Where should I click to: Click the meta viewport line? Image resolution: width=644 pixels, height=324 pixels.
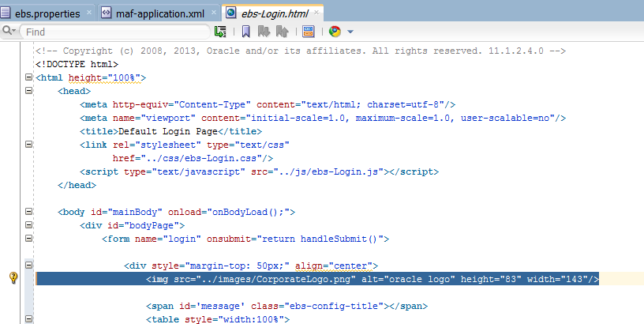point(323,119)
